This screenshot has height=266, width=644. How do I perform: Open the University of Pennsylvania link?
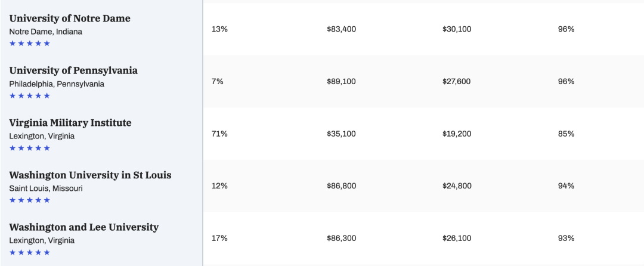73,70
